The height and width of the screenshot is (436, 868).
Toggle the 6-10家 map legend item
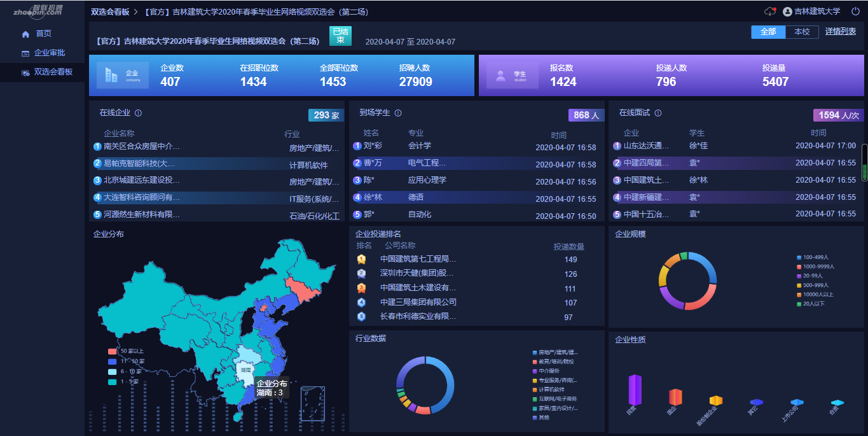click(x=127, y=372)
